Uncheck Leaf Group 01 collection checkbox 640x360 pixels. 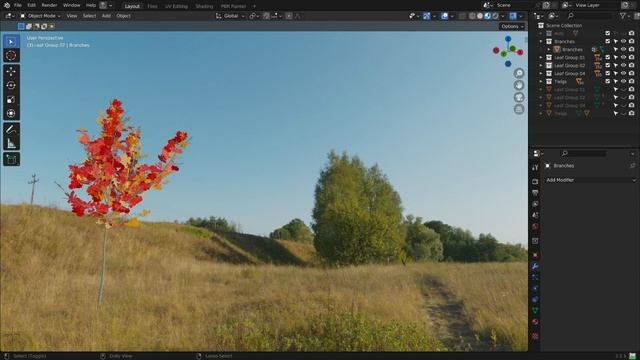pyautogui.click(x=607, y=57)
